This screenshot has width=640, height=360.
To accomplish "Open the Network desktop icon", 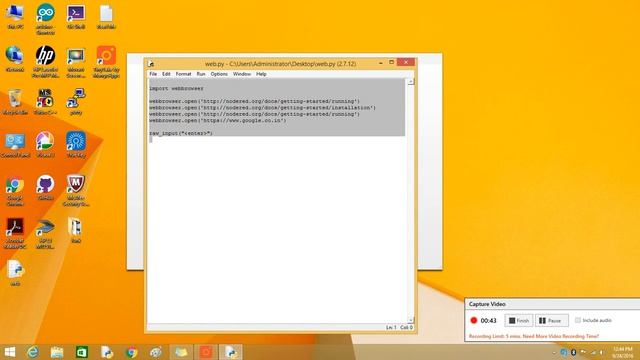I will pyautogui.click(x=15, y=59).
